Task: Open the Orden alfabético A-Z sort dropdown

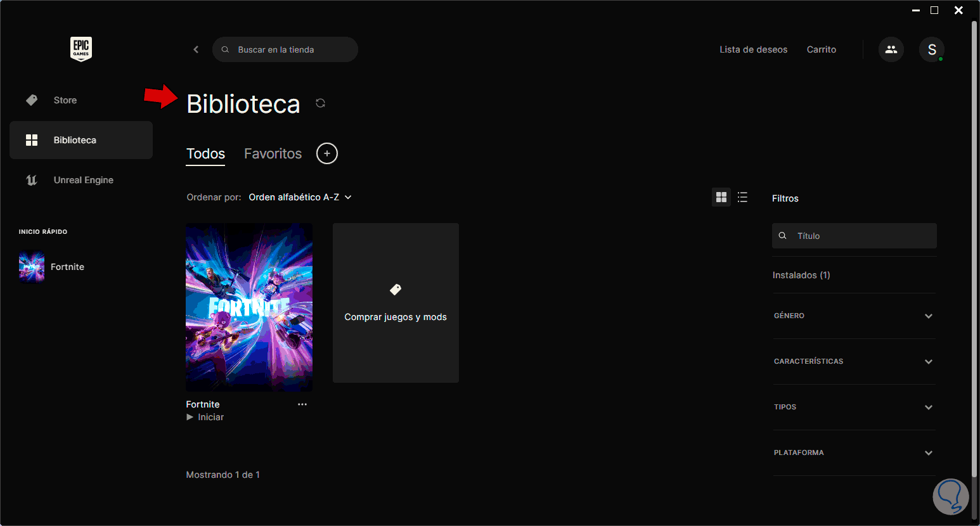Action: pyautogui.click(x=300, y=197)
